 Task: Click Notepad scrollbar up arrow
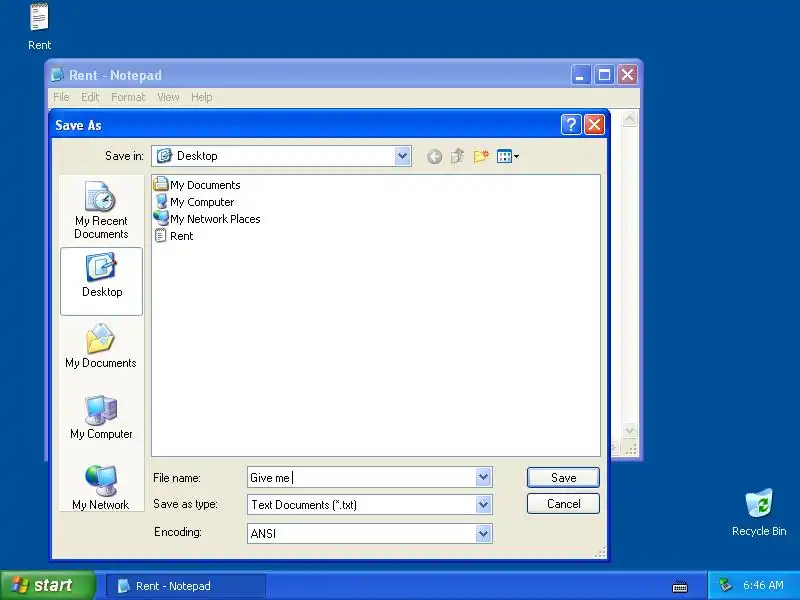pos(630,119)
